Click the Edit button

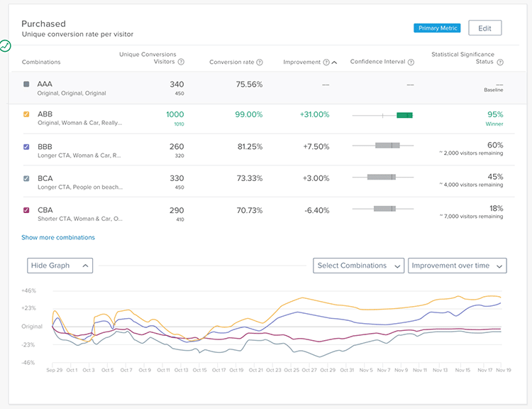click(484, 28)
